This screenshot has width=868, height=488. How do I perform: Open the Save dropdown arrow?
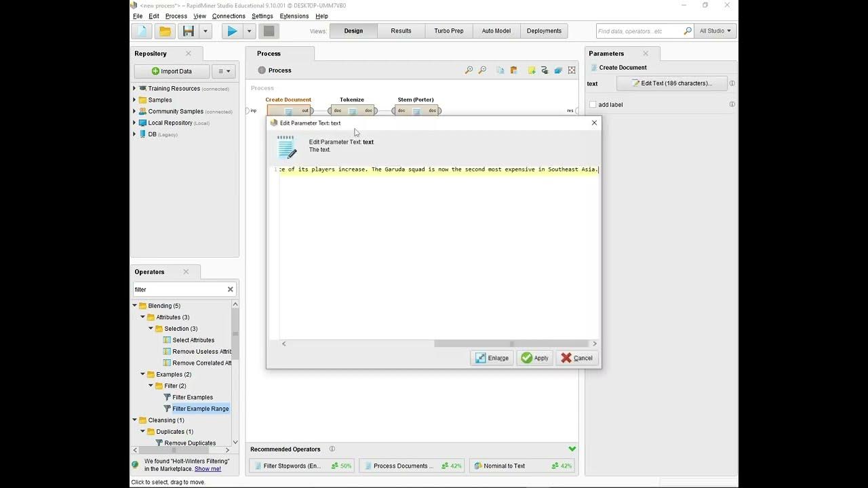205,31
